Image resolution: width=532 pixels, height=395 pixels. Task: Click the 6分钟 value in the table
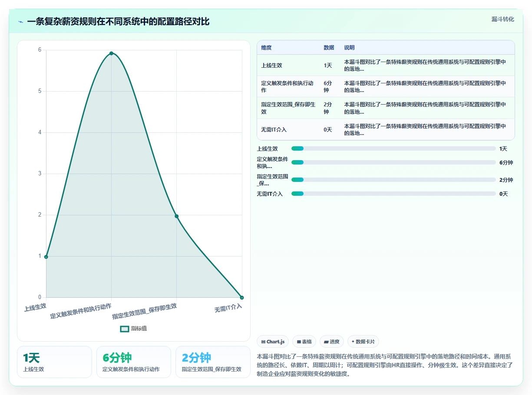click(329, 86)
